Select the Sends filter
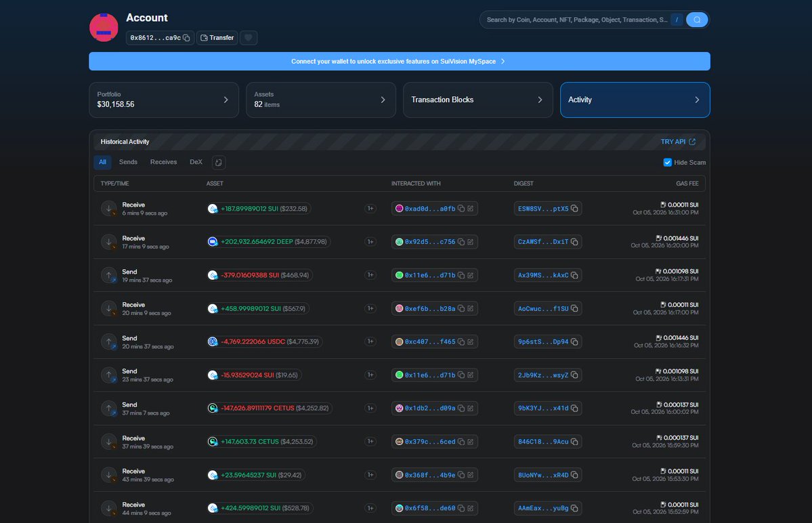This screenshot has height=523, width=812. pyautogui.click(x=128, y=162)
